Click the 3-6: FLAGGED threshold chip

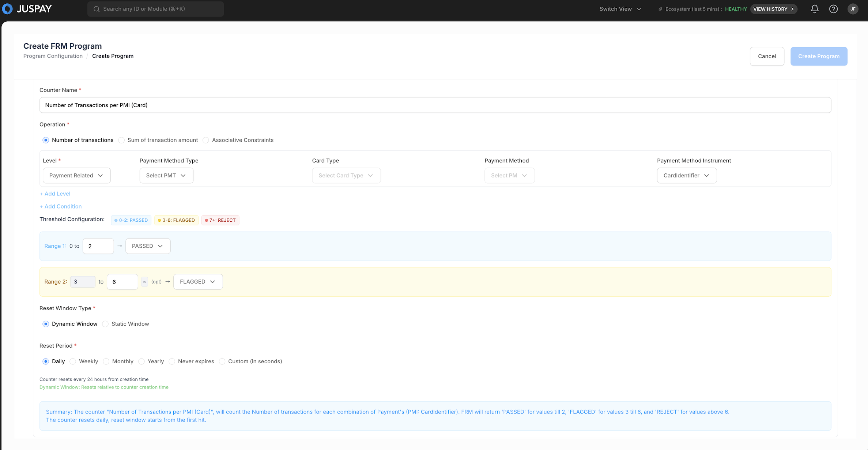(176, 220)
